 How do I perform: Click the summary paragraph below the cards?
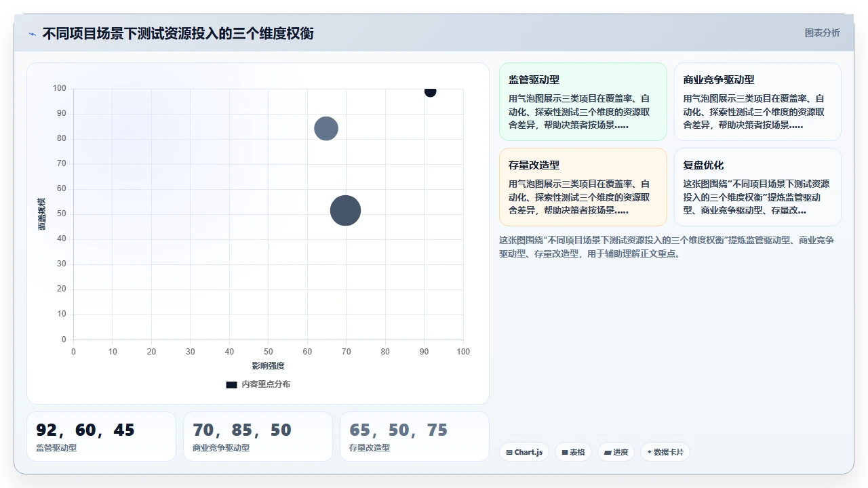(667, 247)
